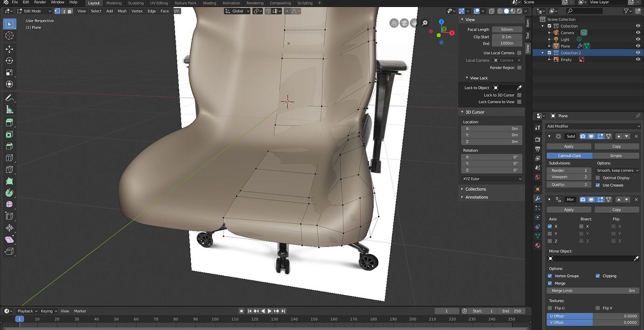Screen dimensions: 644x330
Task: Activate the 3D Cursor tool
Action: click(9, 36)
